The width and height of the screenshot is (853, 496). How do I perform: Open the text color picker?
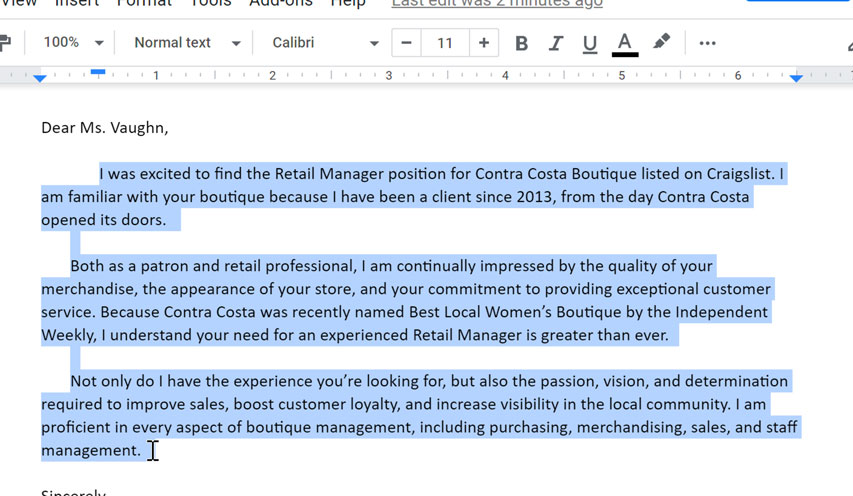point(624,43)
